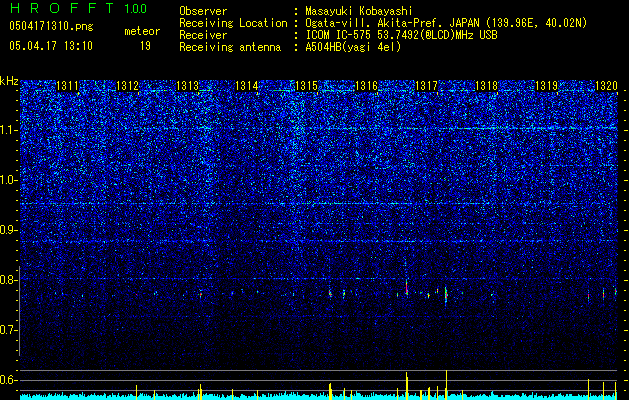Image resolution: width=629 pixels, height=400 pixels.
Task: Select the ICOM IC-575 53.7492 receiver text
Action: coord(402,35)
